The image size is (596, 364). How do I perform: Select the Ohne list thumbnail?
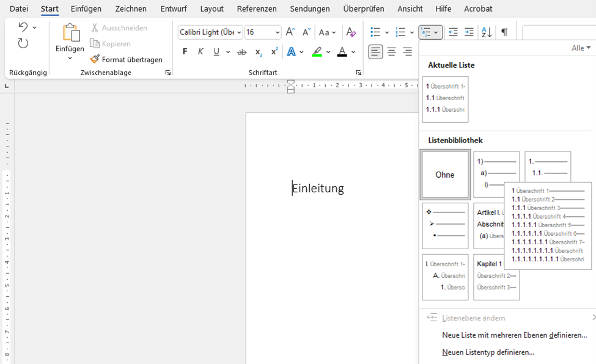pos(445,175)
